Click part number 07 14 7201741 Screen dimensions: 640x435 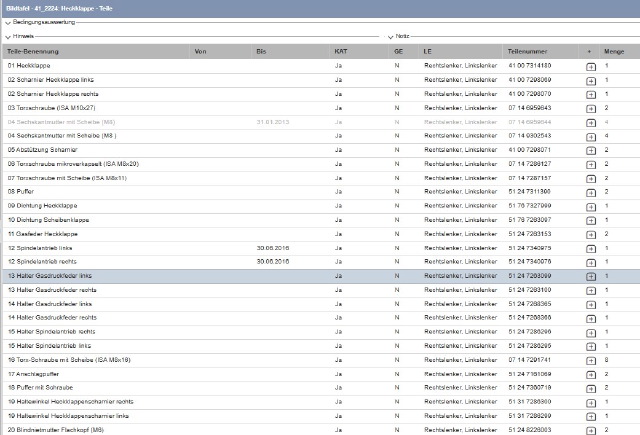tap(530, 360)
